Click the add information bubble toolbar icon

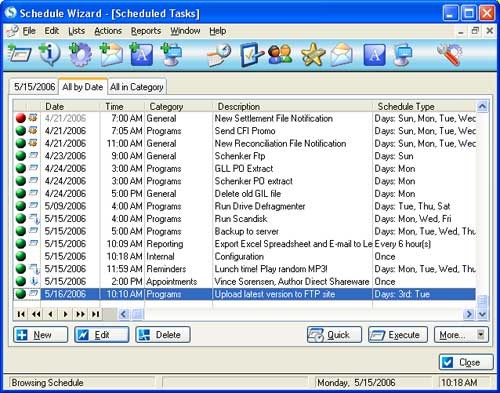pyautogui.click(x=49, y=54)
